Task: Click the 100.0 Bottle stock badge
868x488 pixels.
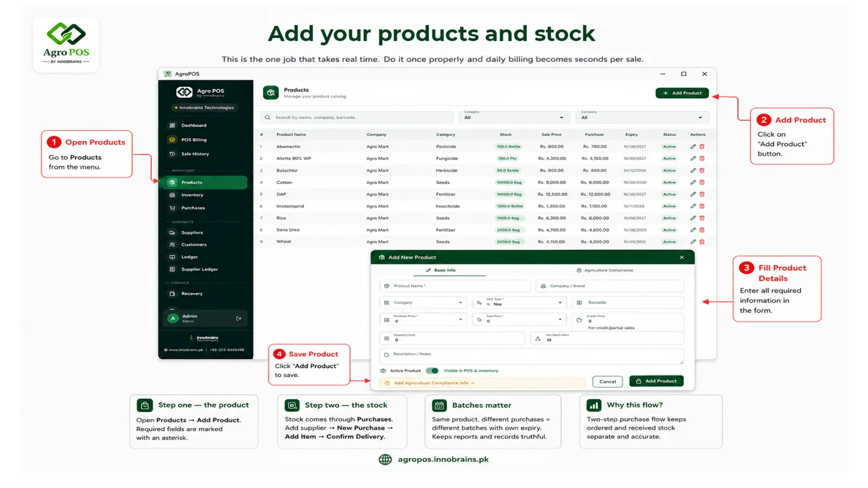Action: tap(508, 147)
